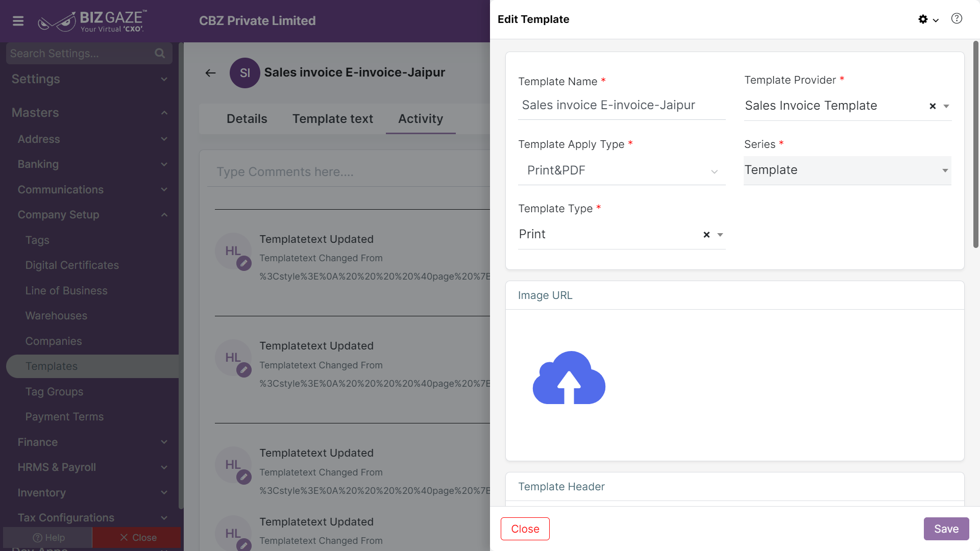980x551 pixels.
Task: Switch to the Template text tab
Action: [333, 119]
